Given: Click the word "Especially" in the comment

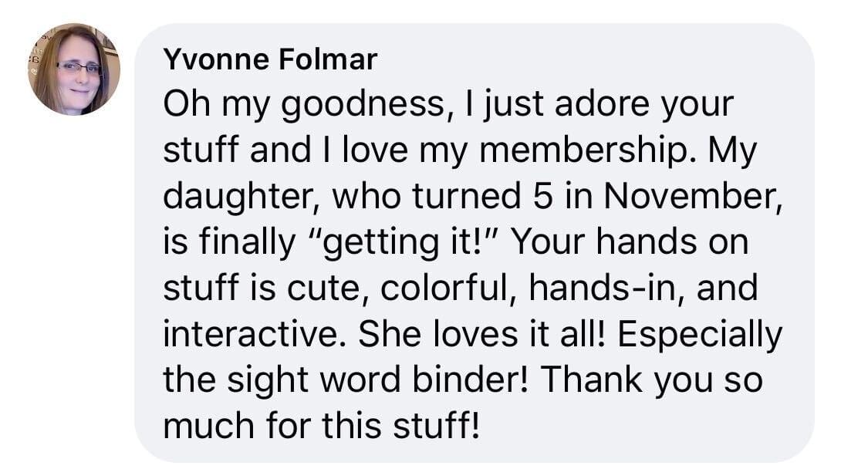Looking at the screenshot, I should pos(700,336).
